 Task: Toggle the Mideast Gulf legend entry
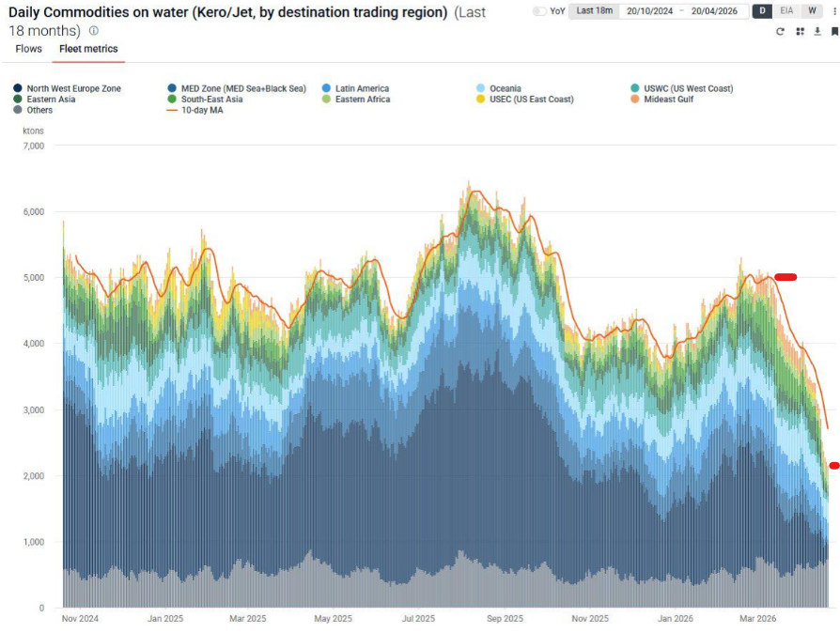click(661, 99)
